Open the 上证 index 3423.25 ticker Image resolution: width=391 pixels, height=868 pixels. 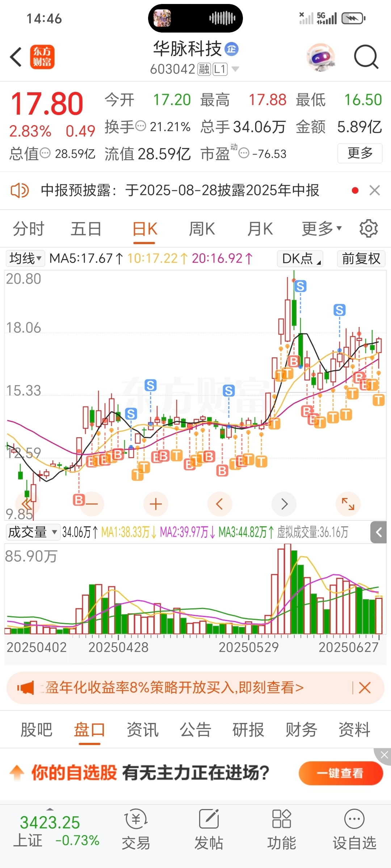(56, 831)
